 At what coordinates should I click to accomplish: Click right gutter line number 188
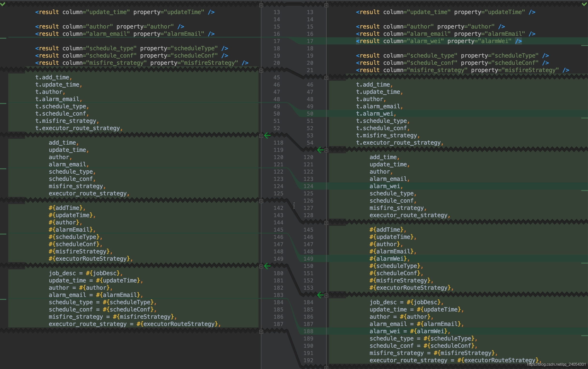(308, 331)
